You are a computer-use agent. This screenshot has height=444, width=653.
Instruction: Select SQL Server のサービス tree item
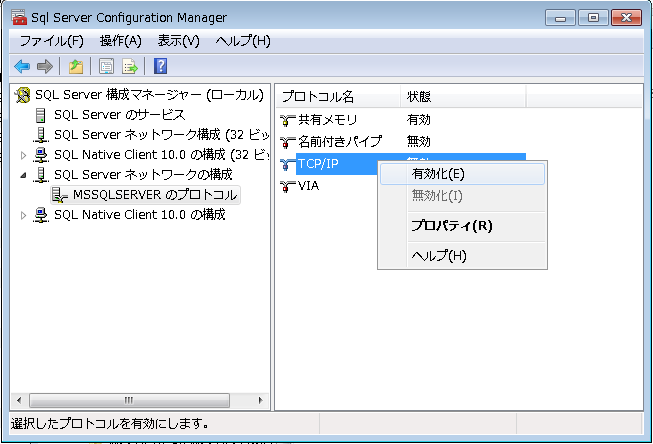tap(120, 115)
